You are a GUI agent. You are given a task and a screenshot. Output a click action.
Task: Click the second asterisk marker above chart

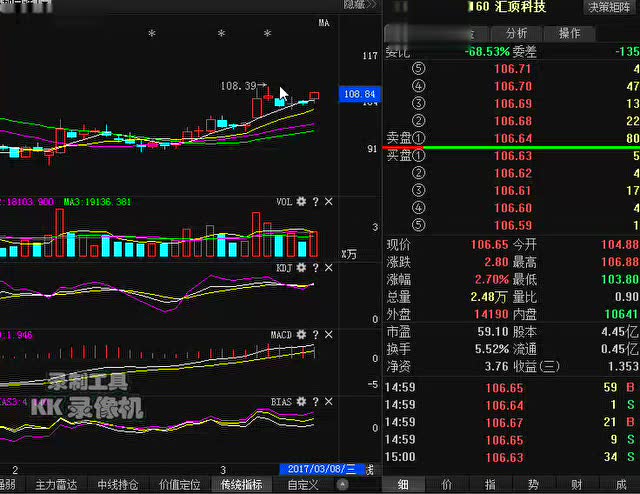[x=221, y=33]
